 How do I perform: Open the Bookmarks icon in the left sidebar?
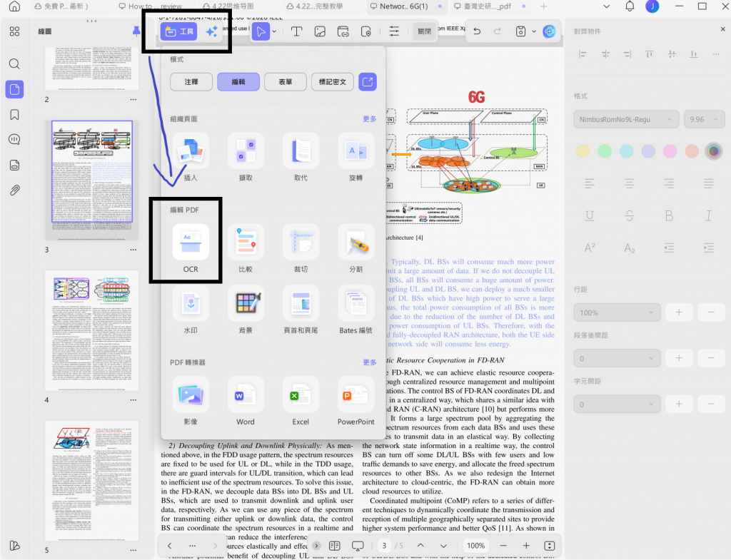click(14, 115)
